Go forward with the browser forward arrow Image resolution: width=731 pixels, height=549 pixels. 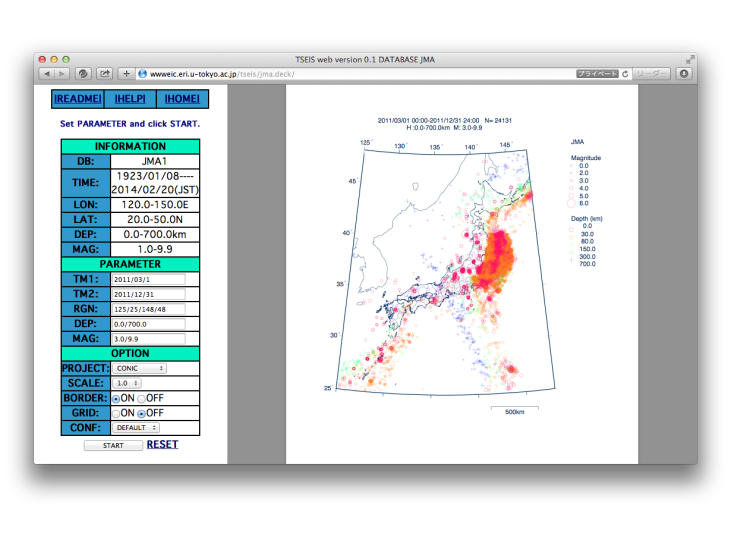pos(62,74)
